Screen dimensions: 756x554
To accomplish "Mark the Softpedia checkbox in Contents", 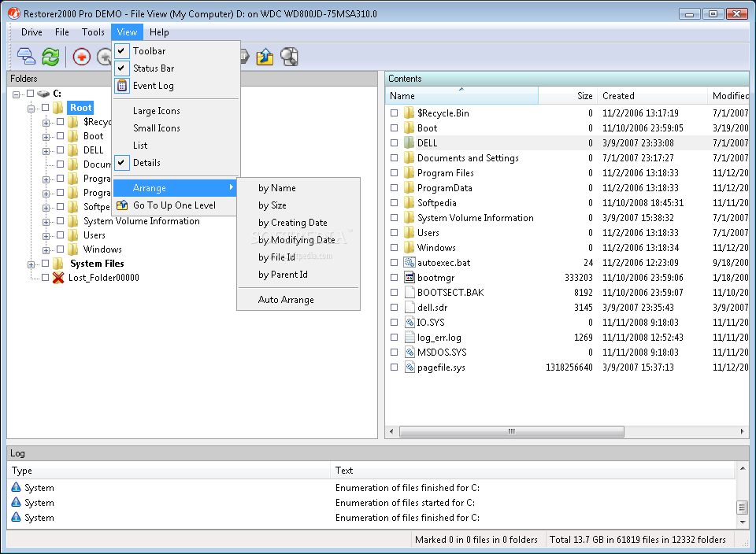I will click(394, 202).
